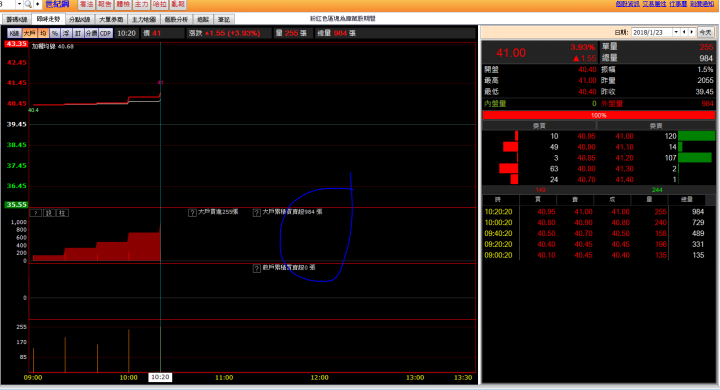Click the 09:00:20 trade row
Screen dimensions: 720x390
(x=598, y=255)
